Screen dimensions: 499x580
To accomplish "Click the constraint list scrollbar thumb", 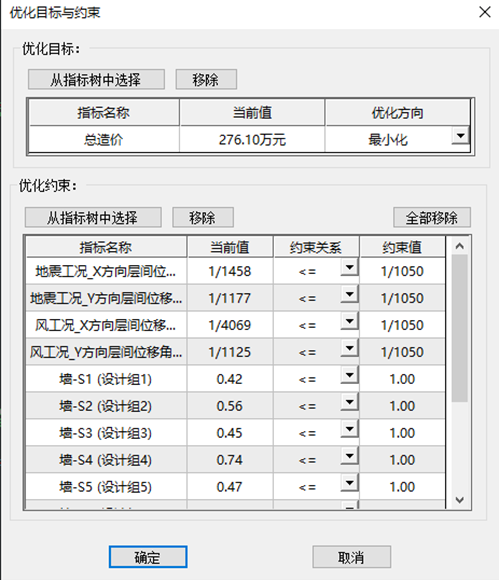I will [459, 328].
